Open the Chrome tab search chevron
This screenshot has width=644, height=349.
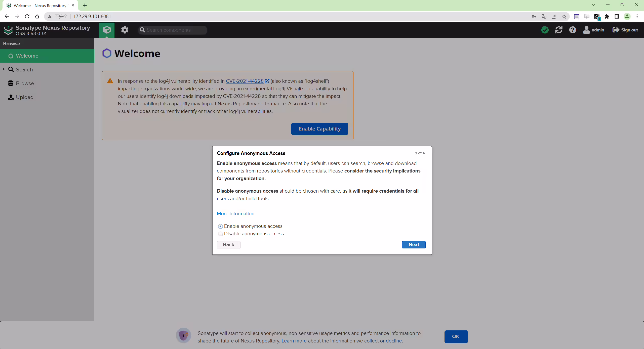[593, 5]
